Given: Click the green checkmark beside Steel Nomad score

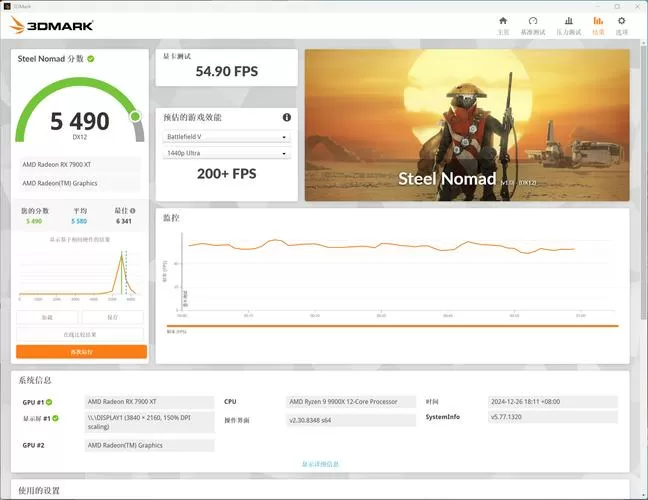Looking at the screenshot, I should [x=91, y=59].
